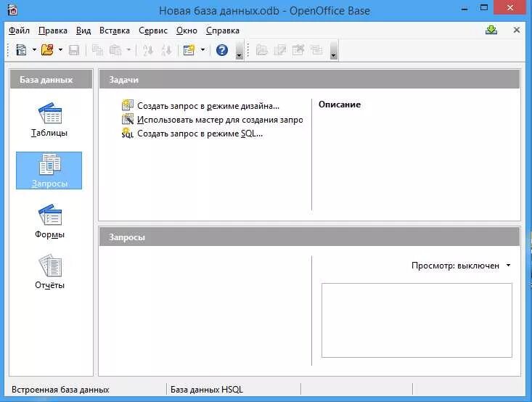Click the База данных pane header
532x402 pixels.
(52, 79)
